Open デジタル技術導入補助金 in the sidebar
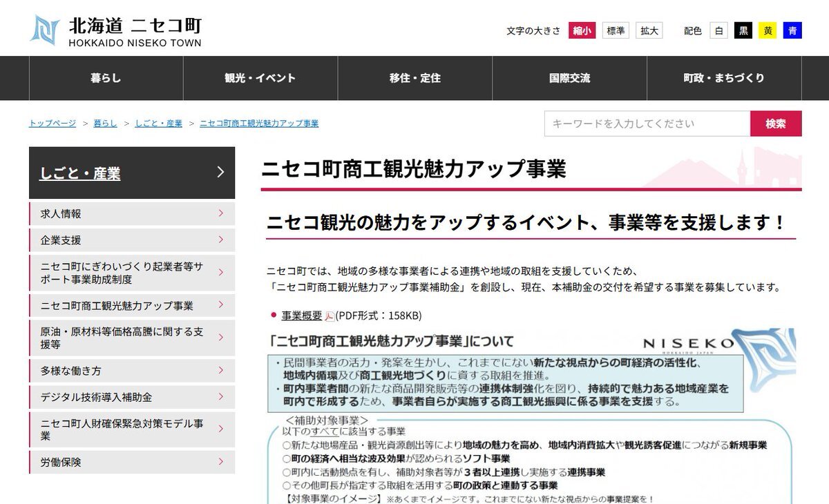This screenshot has height=504, width=829. (132, 397)
